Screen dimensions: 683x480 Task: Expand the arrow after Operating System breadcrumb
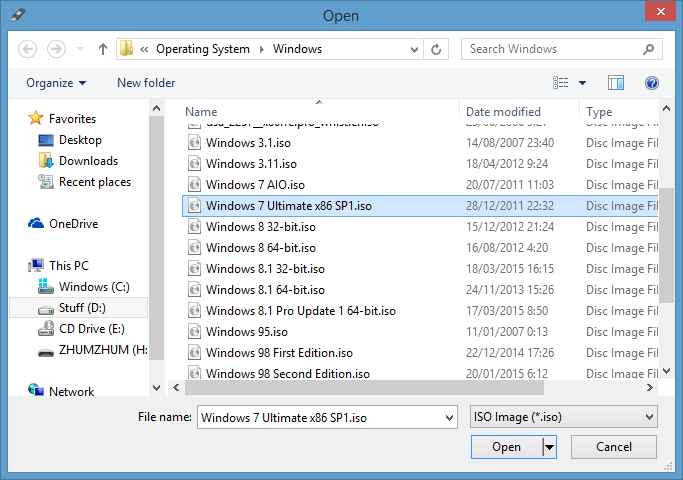pos(262,49)
